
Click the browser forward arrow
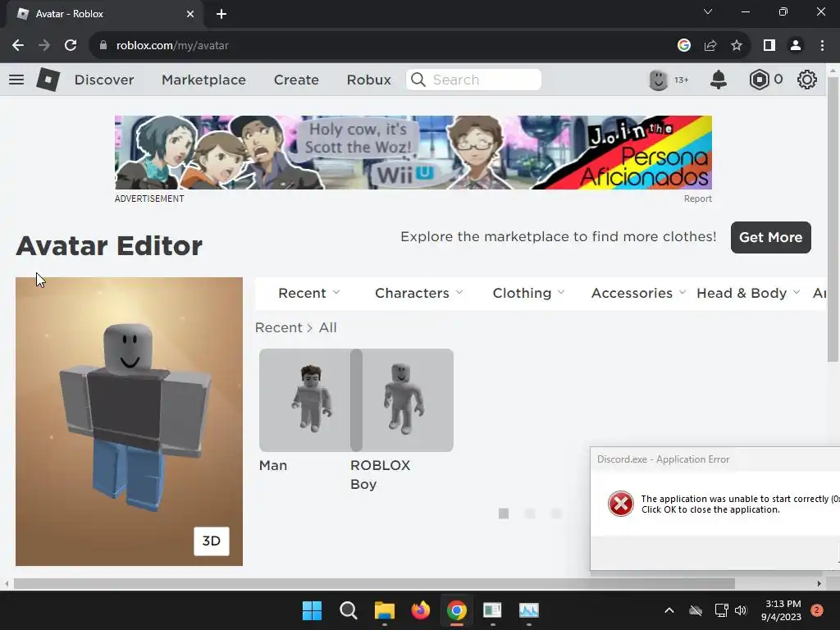(44, 46)
